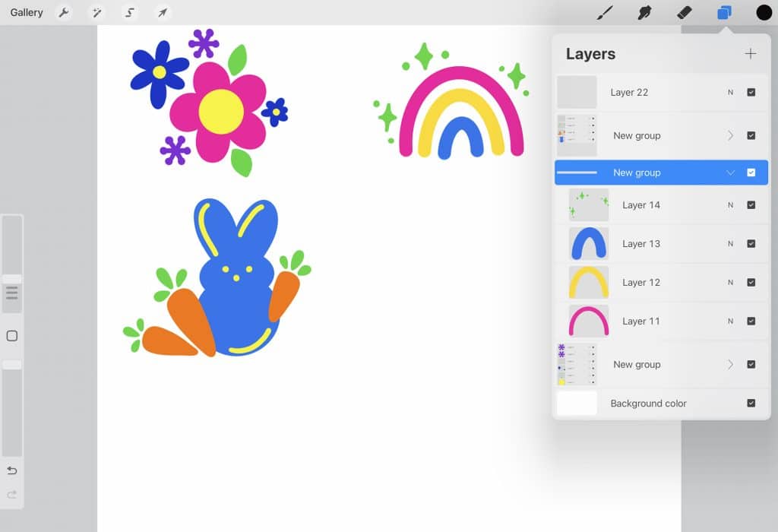The height and width of the screenshot is (532, 778).
Task: Hide the bottom New group
Action: coord(751,364)
